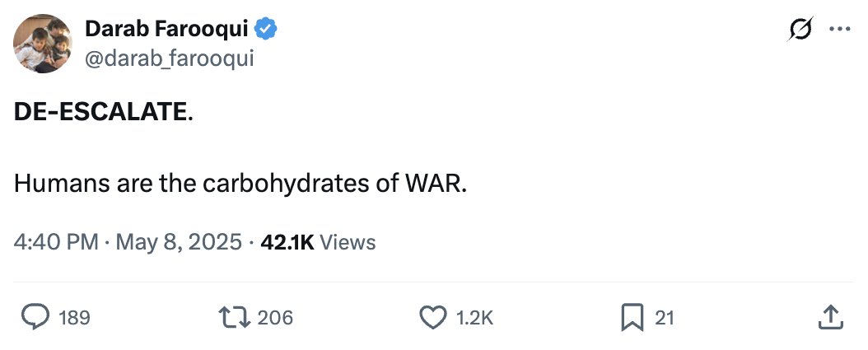Click the 'Humans are the carbohydrates' sentence

tap(240, 182)
